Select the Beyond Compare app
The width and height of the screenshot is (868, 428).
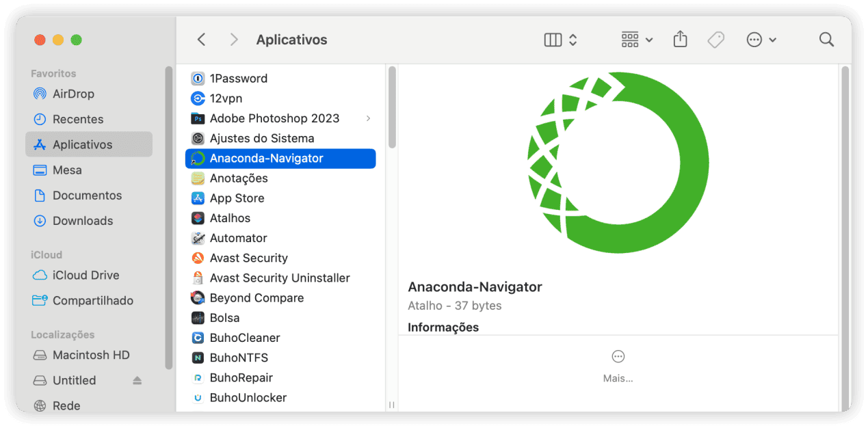280,297
